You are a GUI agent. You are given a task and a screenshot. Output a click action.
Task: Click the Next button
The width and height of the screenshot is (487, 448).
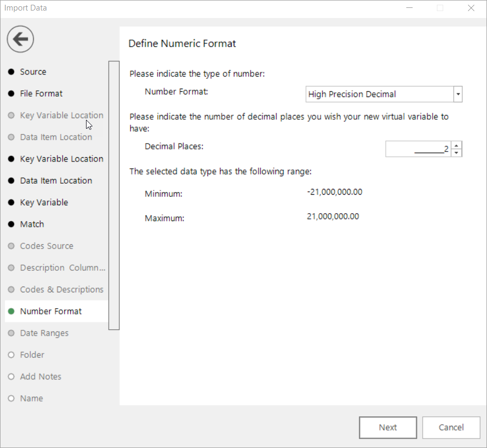pos(388,427)
